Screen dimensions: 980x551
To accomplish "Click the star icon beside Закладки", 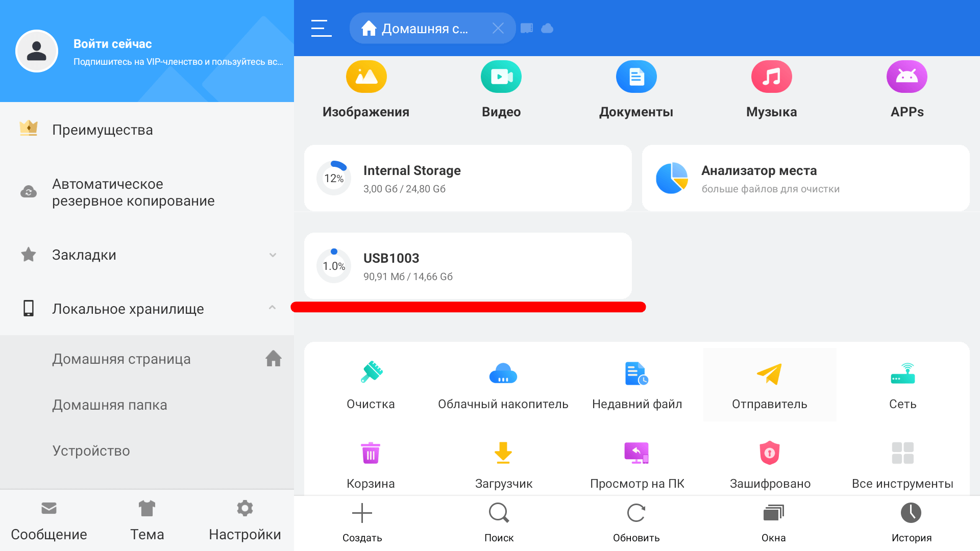I will (x=29, y=255).
